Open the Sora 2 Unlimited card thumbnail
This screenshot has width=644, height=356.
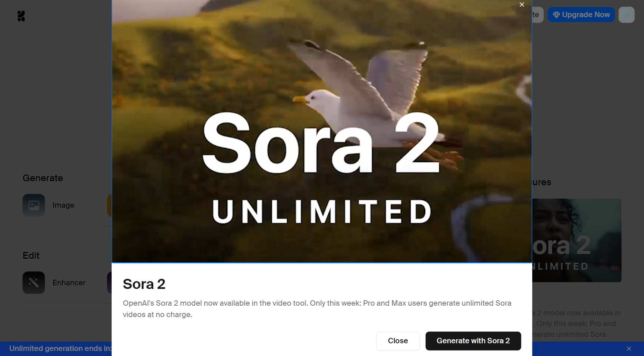point(577,240)
